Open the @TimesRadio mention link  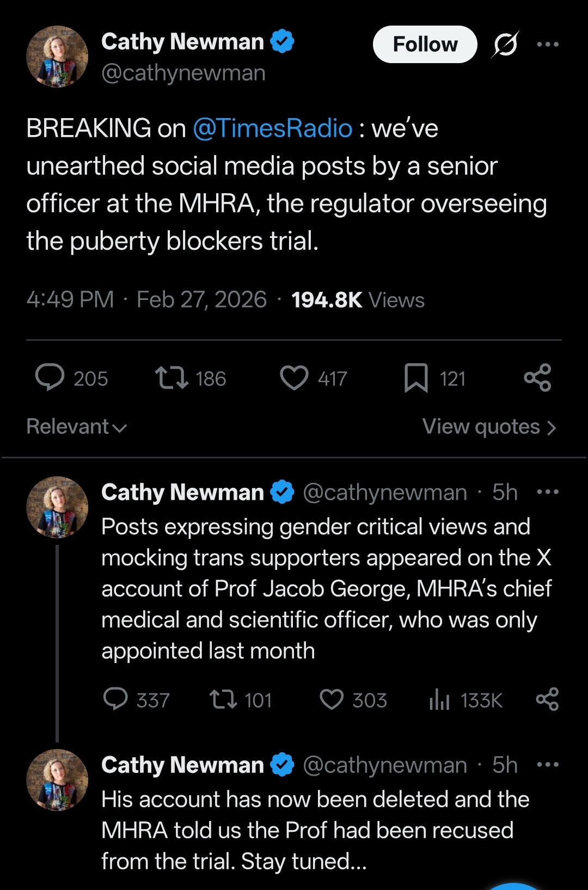point(272,128)
